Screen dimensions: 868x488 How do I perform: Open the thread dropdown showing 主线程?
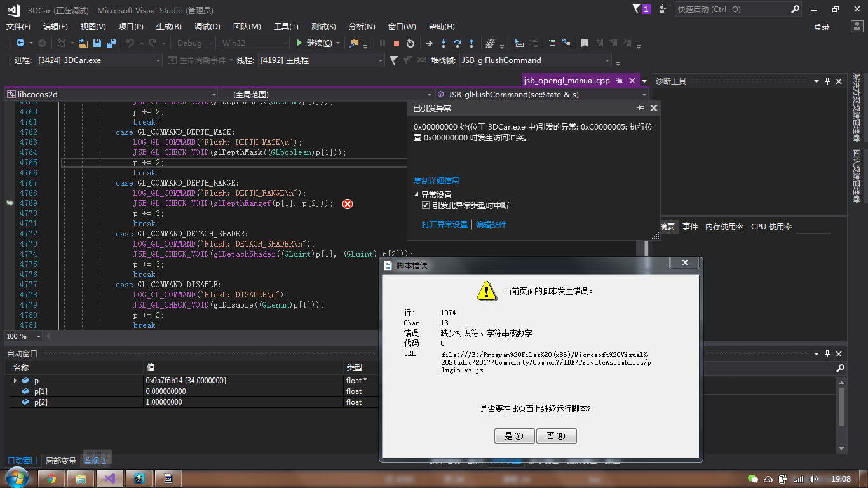(321, 60)
